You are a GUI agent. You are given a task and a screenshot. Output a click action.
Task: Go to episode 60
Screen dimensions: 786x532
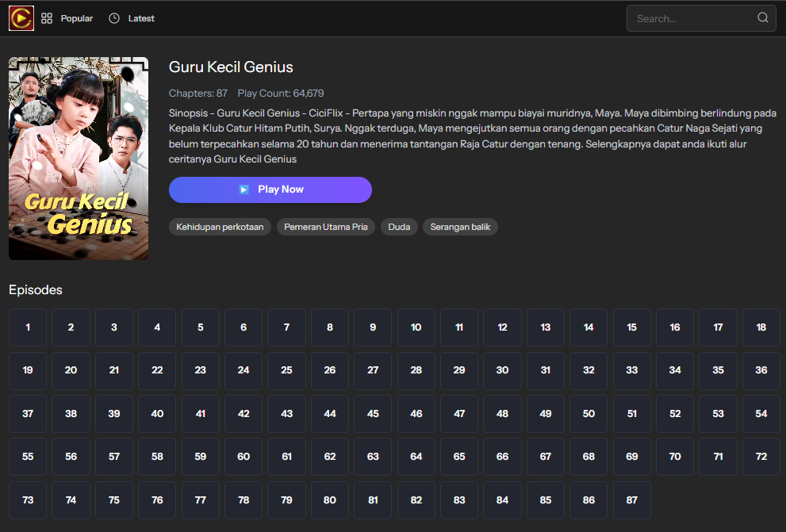(x=243, y=457)
